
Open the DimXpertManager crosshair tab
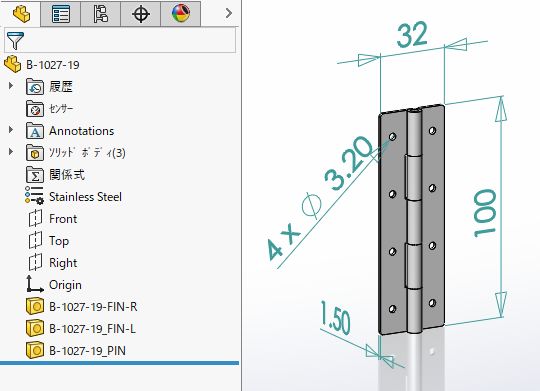click(141, 14)
